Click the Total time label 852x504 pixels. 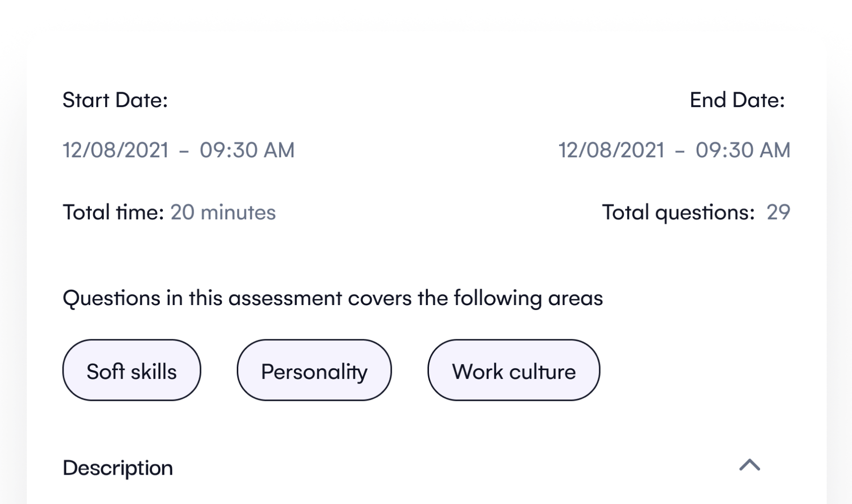[113, 212]
